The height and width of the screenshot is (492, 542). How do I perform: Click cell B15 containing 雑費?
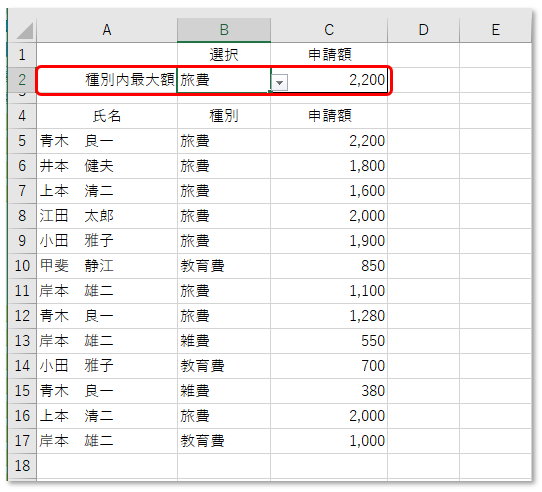pos(224,391)
